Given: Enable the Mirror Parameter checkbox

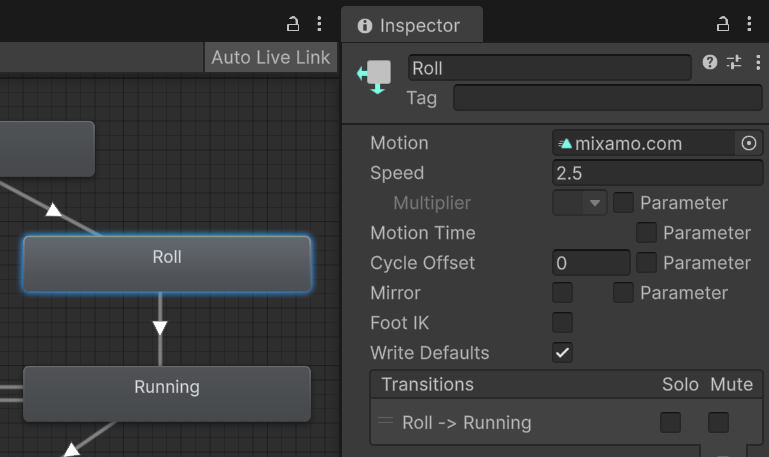Looking at the screenshot, I should pyautogui.click(x=623, y=293).
